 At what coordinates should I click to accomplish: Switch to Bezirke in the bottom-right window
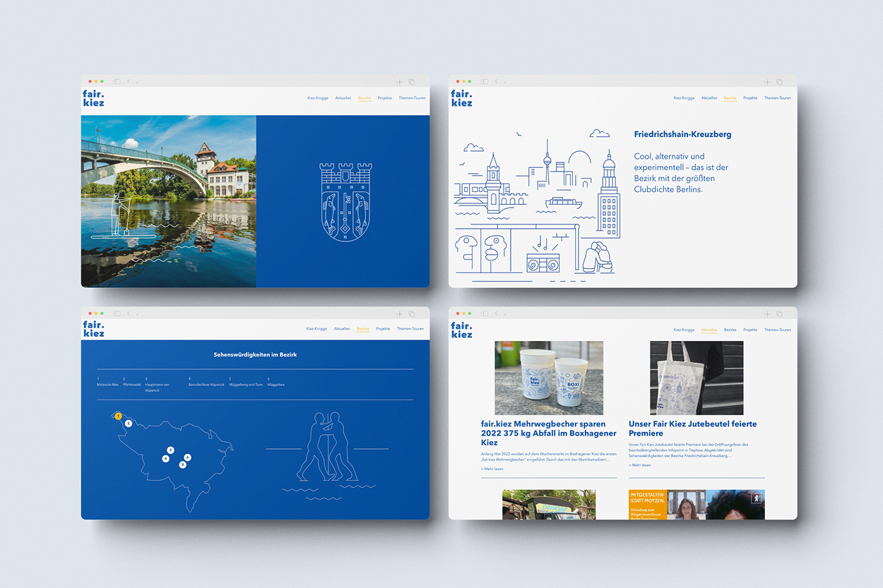[730, 330]
